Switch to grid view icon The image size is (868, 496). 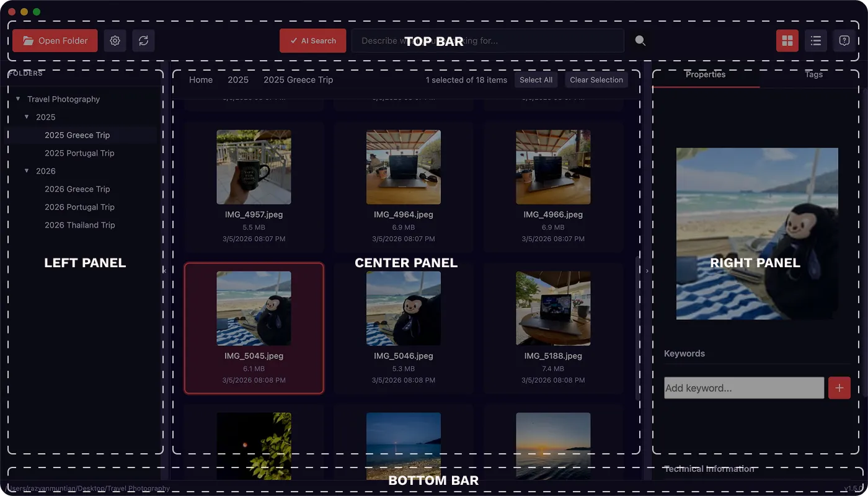[x=787, y=41]
